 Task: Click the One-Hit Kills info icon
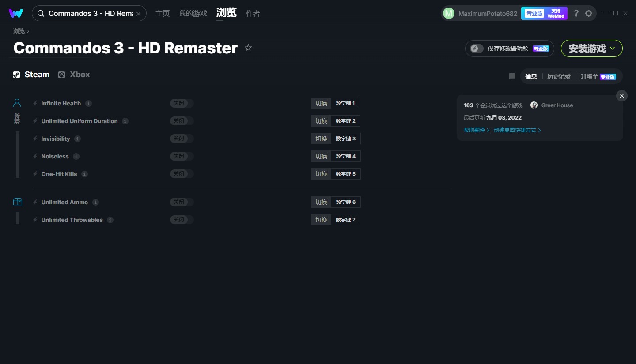[x=85, y=174]
